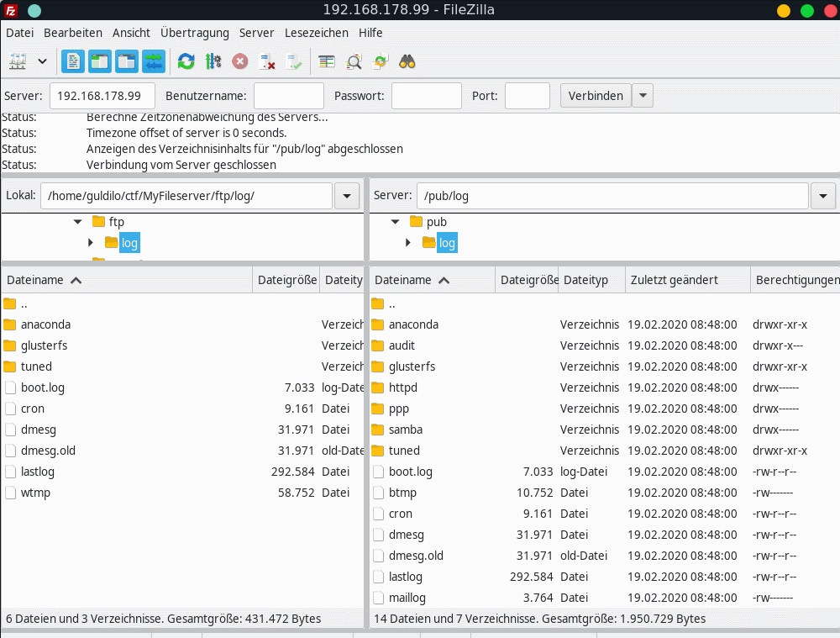Open directory listing filters icon
Screen dimensions: 840x638
pyautogui.click(x=326, y=61)
